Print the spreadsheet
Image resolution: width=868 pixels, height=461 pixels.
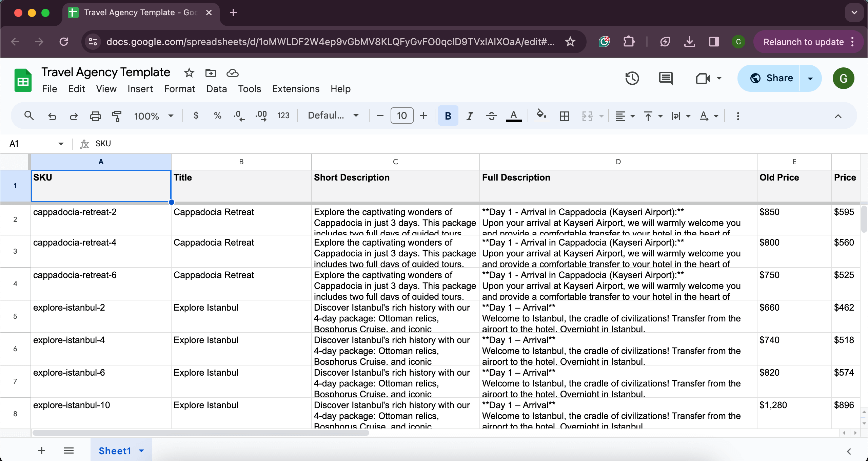tap(95, 116)
